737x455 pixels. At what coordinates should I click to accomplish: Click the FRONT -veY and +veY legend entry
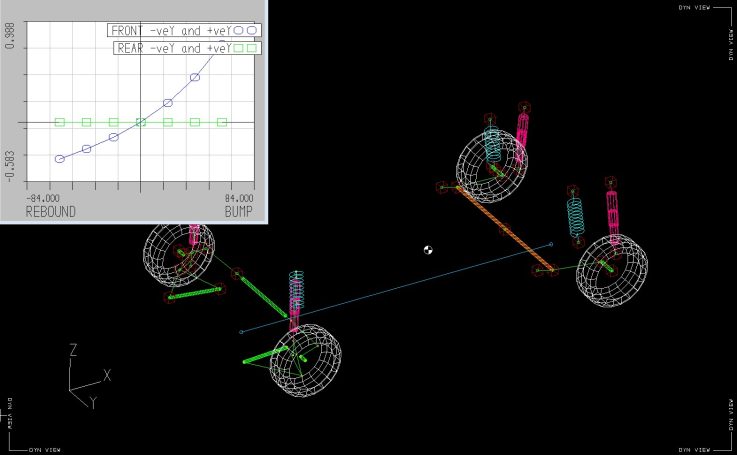point(184,31)
